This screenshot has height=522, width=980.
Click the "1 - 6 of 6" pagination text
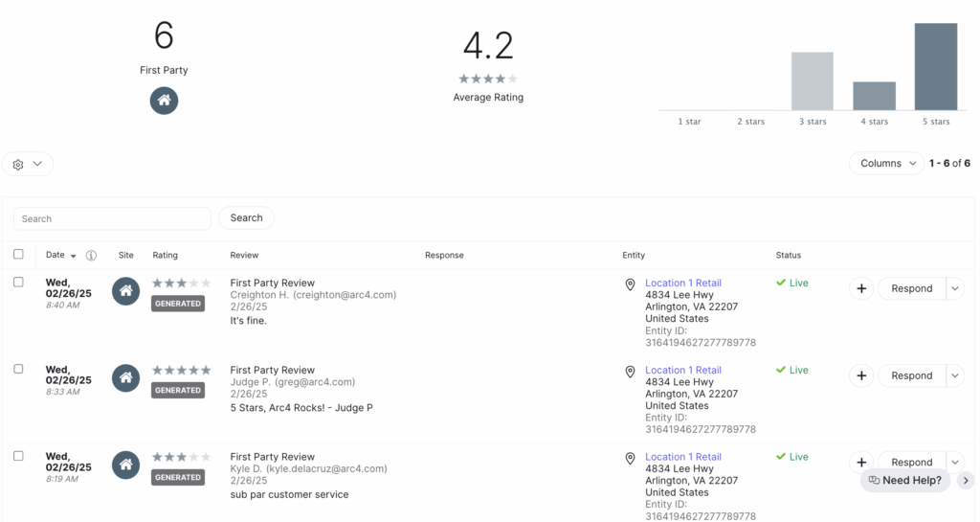pos(949,163)
